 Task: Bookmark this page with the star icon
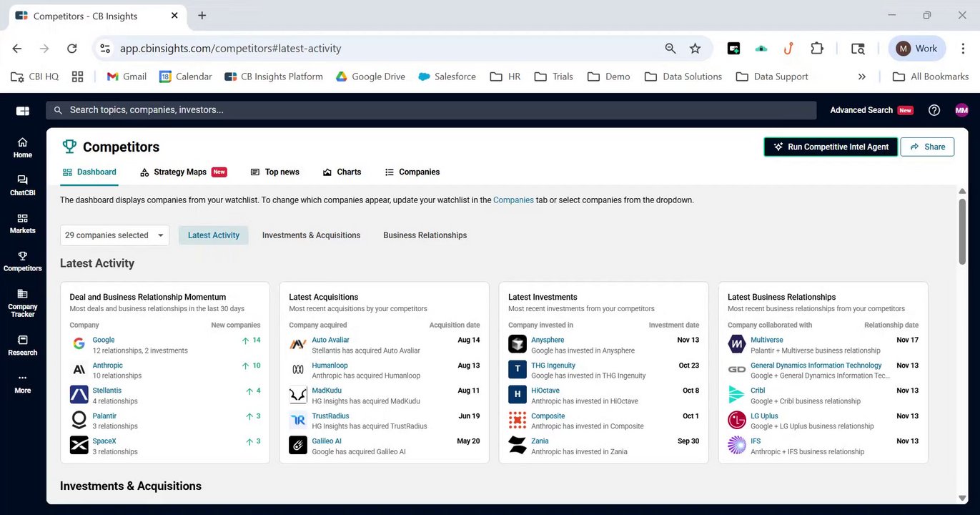pos(695,49)
